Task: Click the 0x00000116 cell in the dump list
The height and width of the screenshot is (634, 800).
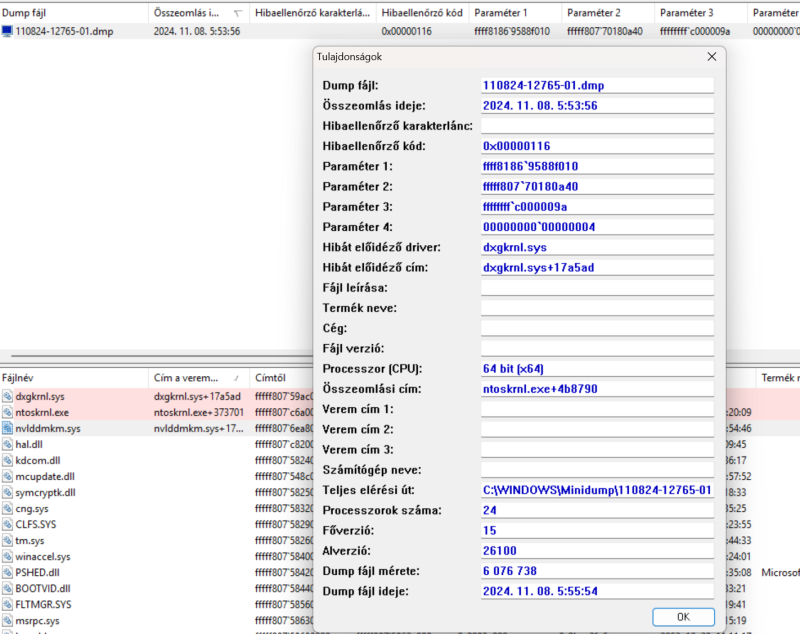Action: coord(407,32)
